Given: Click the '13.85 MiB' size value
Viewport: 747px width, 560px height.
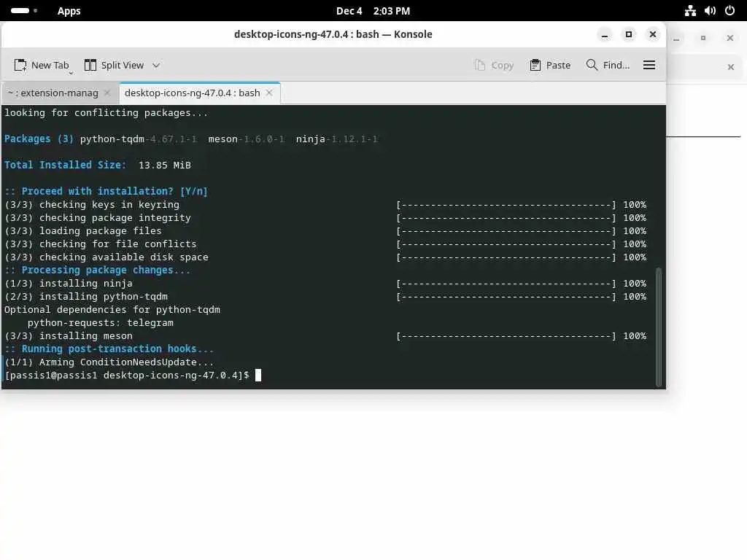Looking at the screenshot, I should click(165, 166).
